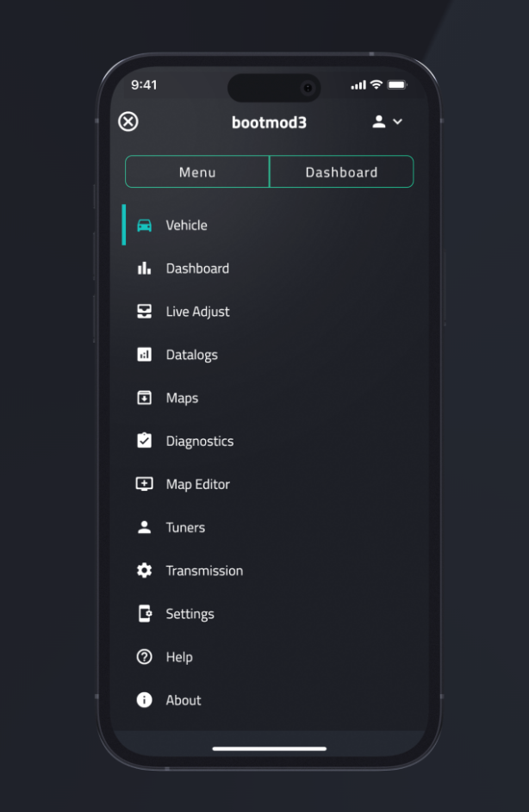The height and width of the screenshot is (812, 529).
Task: Expand the account dropdown in the header
Action: [387, 121]
